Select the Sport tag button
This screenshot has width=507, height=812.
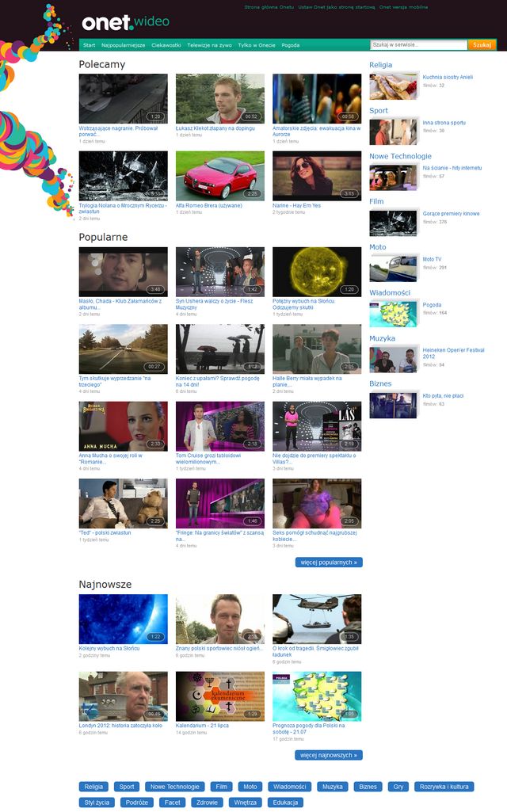tap(127, 787)
